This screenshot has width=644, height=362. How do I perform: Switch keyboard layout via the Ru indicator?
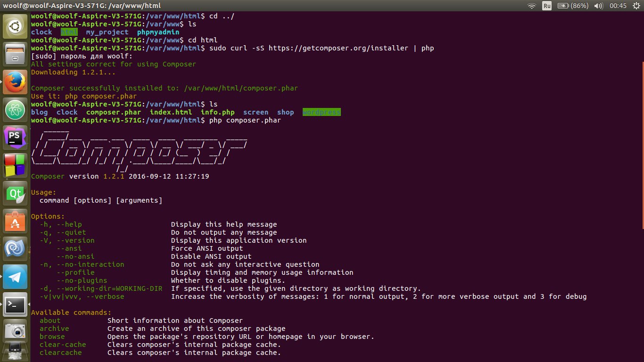coord(547,6)
